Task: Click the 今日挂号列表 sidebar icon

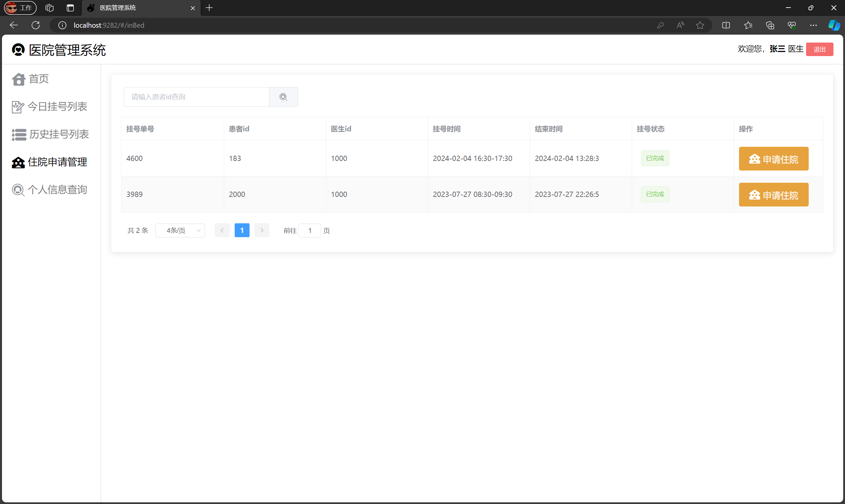Action: 18,107
